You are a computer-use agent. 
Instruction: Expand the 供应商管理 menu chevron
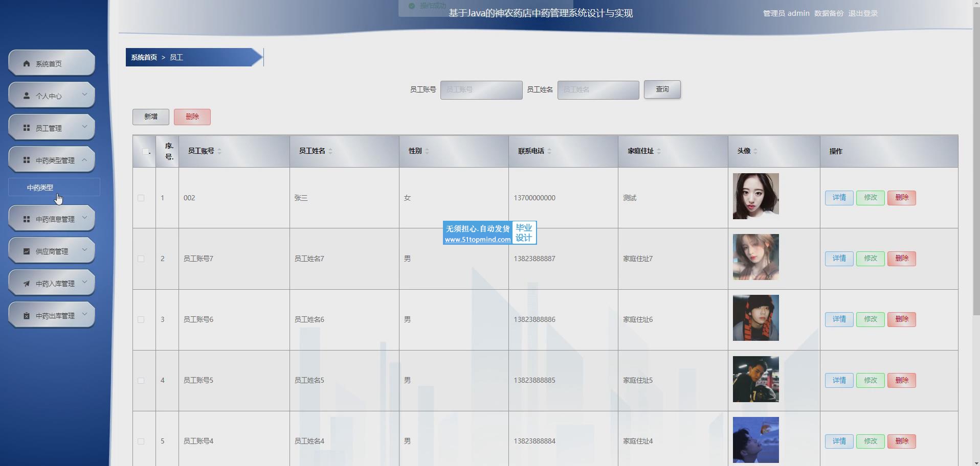(x=85, y=250)
